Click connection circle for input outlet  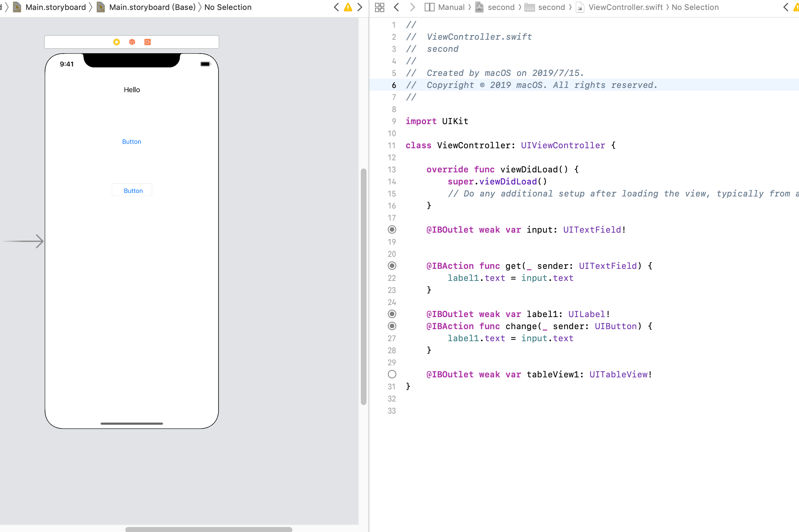[392, 229]
